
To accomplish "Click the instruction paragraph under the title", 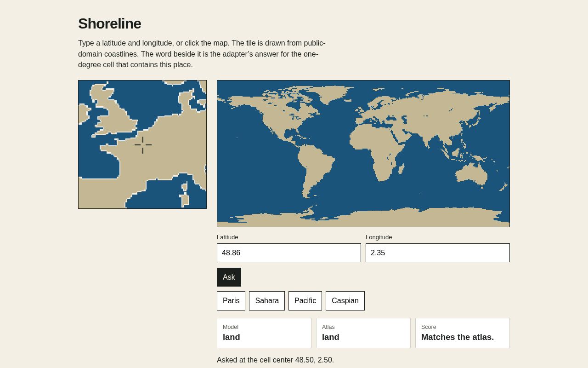I will coord(202,54).
